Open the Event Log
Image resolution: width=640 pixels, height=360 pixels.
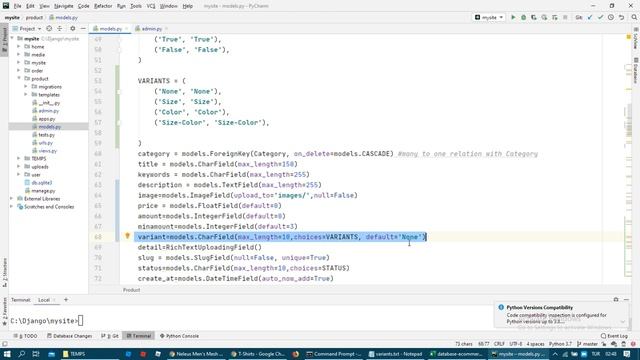[614, 336]
